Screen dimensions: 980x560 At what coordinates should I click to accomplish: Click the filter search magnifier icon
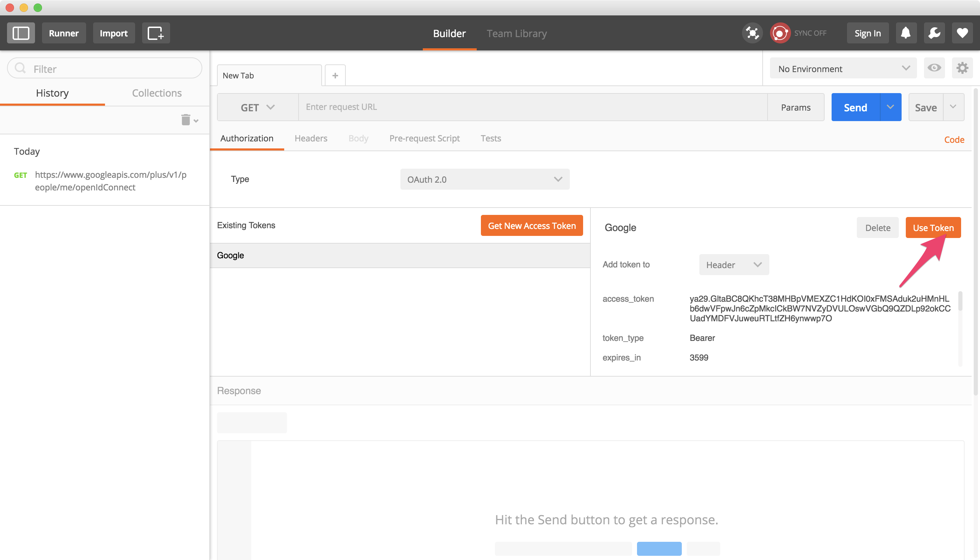[x=20, y=68]
